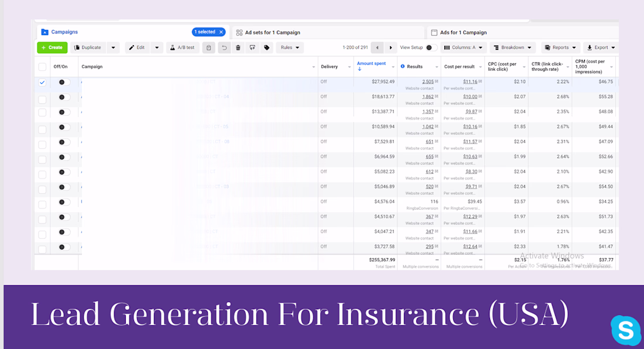Click the info icon beside Results header
The image size is (644, 349).
tap(403, 67)
